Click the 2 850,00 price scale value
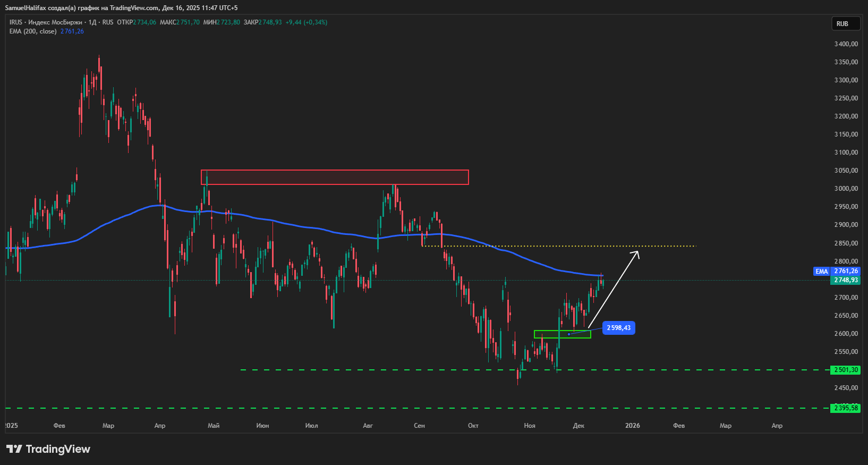 [846, 243]
